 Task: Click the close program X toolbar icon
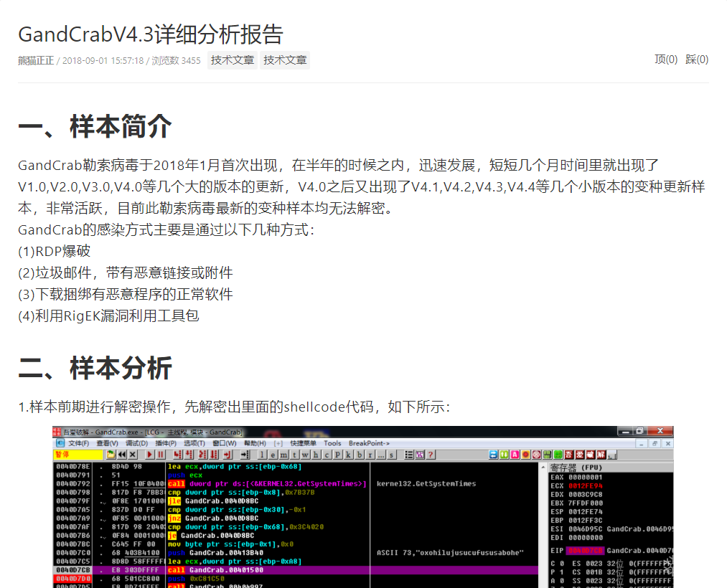point(133,455)
